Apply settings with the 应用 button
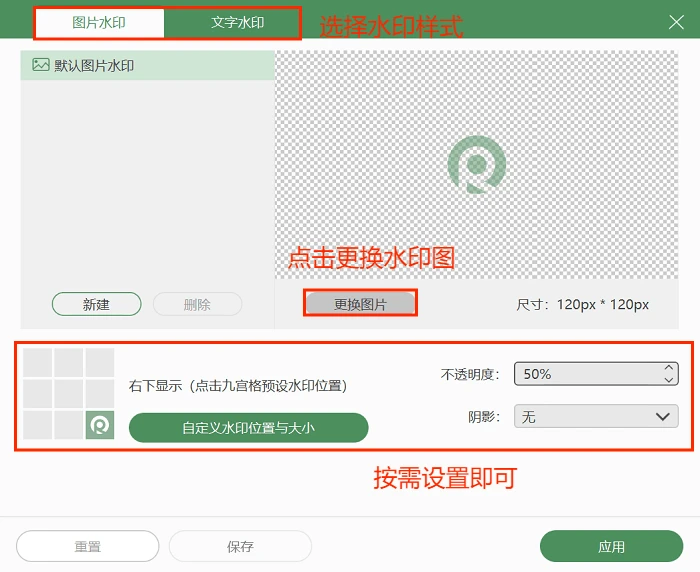This screenshot has width=700, height=572. point(611,546)
